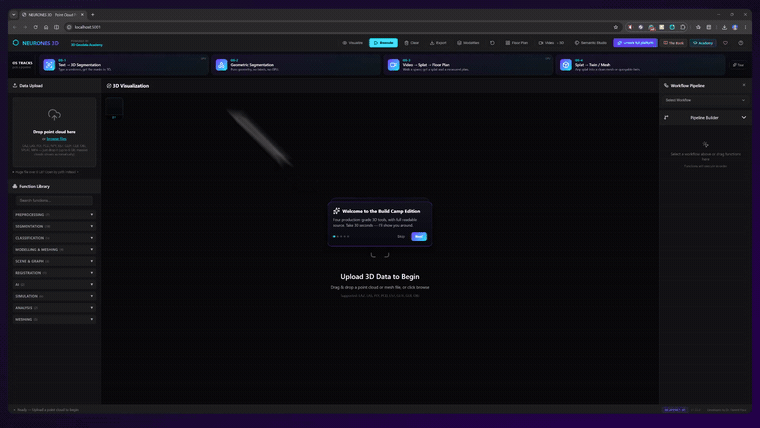Click the Data Upload panel header icon
Image resolution: width=760 pixels, height=428 pixels.
15,85
